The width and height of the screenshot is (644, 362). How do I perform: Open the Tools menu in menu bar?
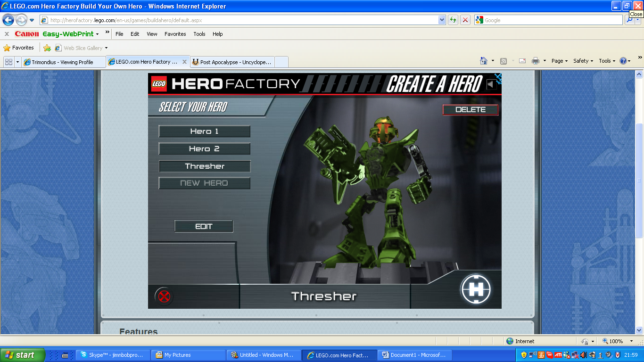click(199, 34)
